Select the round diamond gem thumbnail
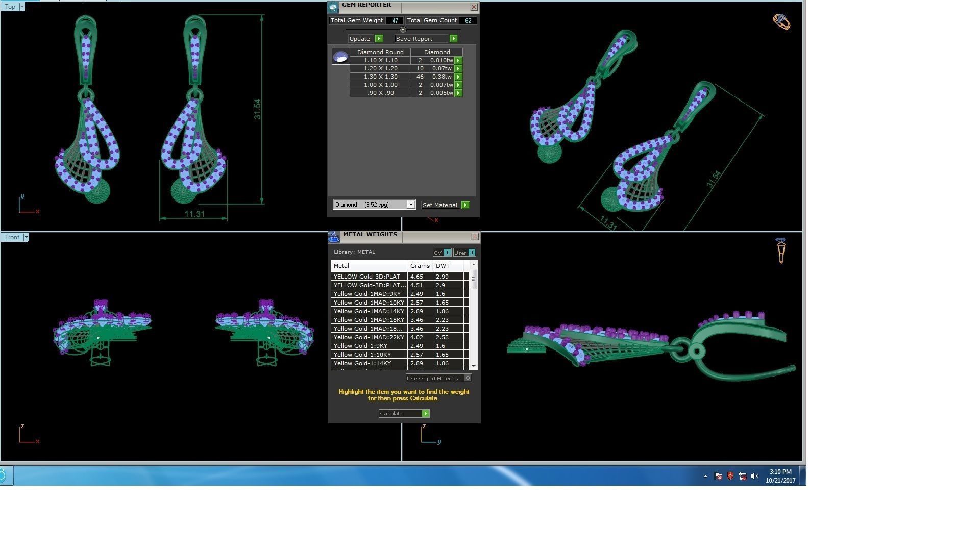Viewport: 980px width, 551px height. pos(340,56)
